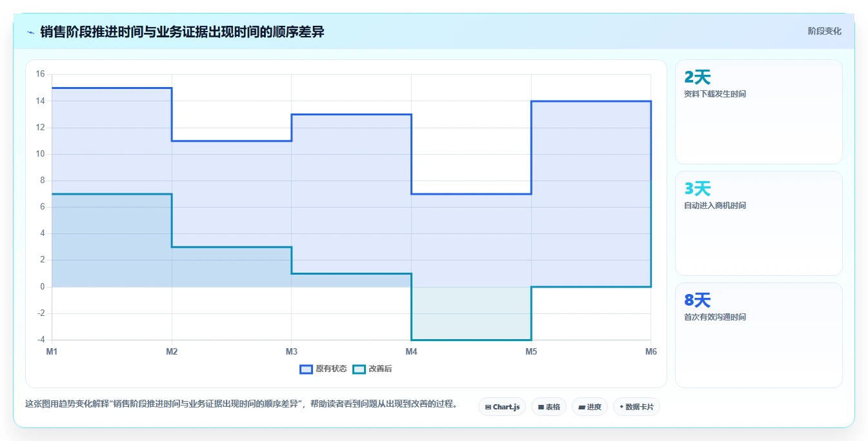Viewport: 868px width, 441px height.
Task: Click the M4 axis label
Action: [x=411, y=351]
